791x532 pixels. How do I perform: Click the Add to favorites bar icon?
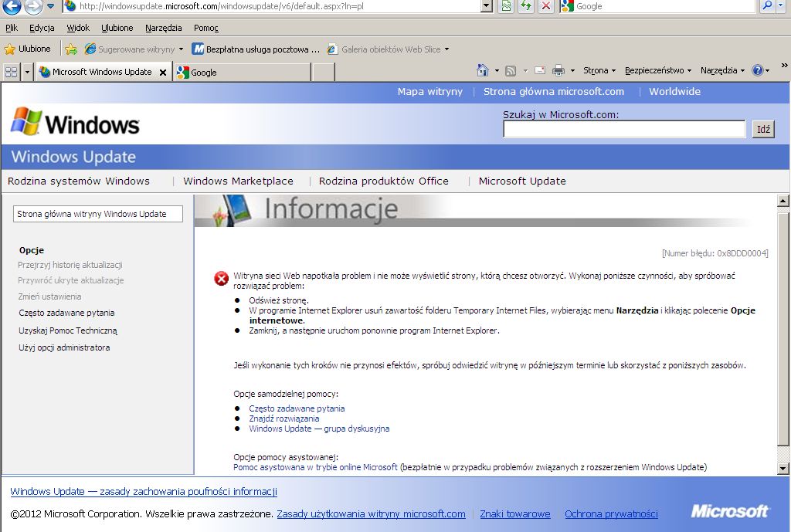click(71, 49)
